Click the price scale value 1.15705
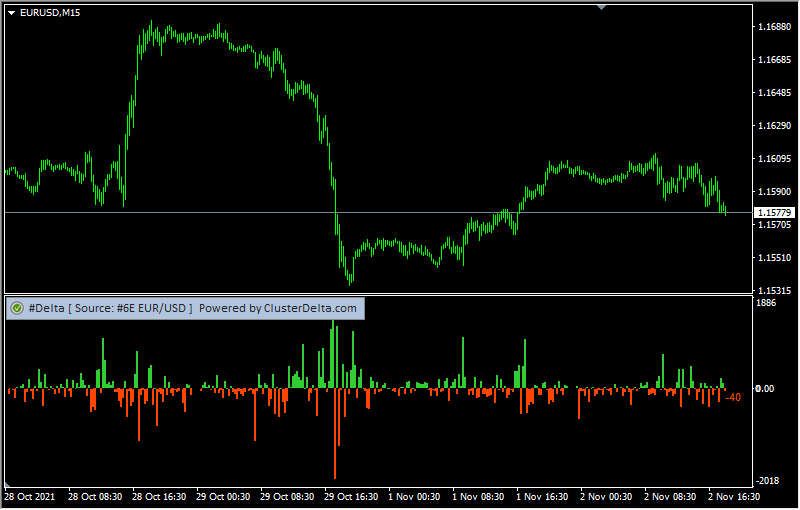Viewport: 800px width, 510px height. (774, 224)
